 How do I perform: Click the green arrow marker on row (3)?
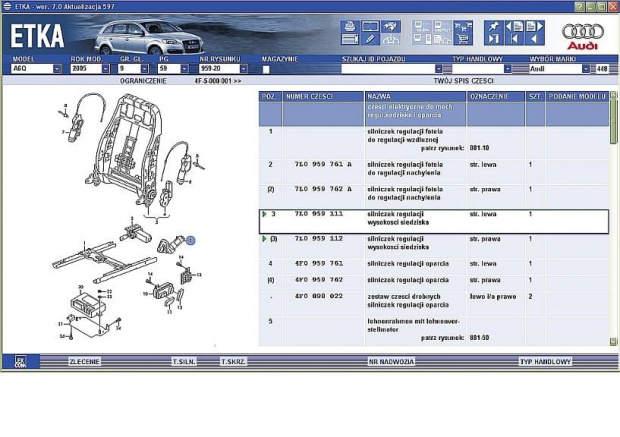pos(265,239)
